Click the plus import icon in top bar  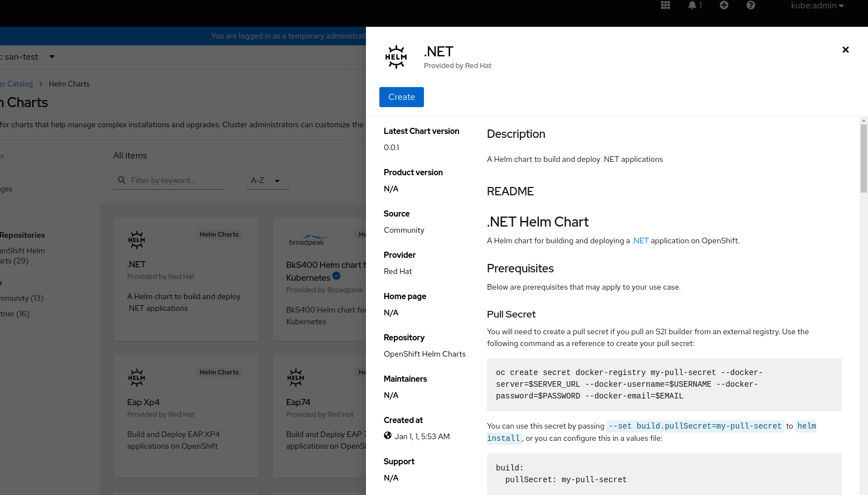point(724,6)
